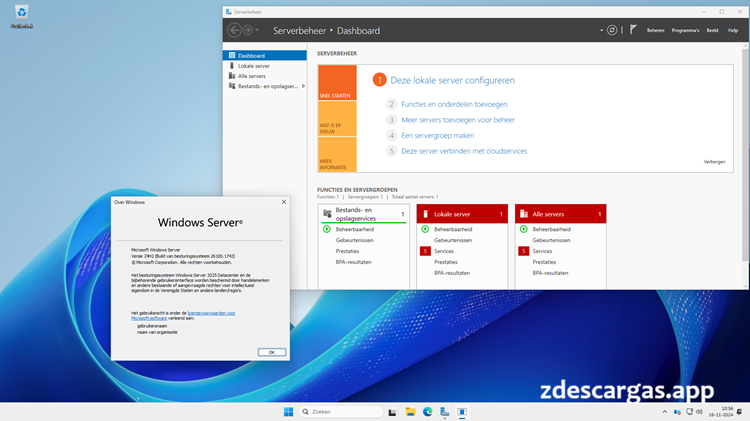The width and height of the screenshot is (750, 421).
Task: Click the Bestands- en opslagservices tile icon
Action: point(327,214)
